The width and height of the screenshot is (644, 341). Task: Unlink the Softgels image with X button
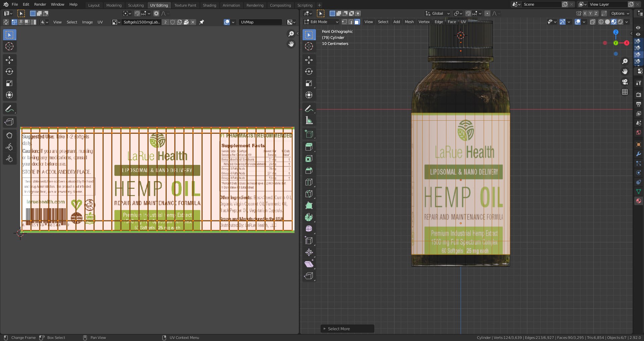point(193,22)
